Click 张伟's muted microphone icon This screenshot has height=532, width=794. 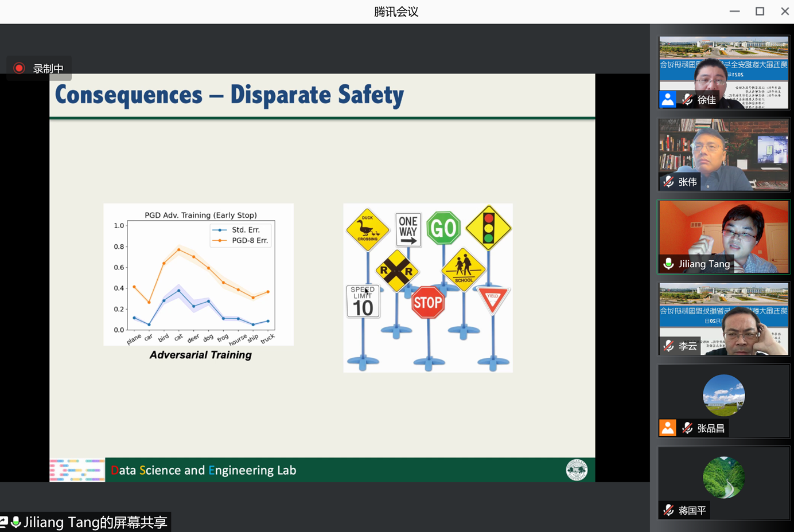pos(668,182)
